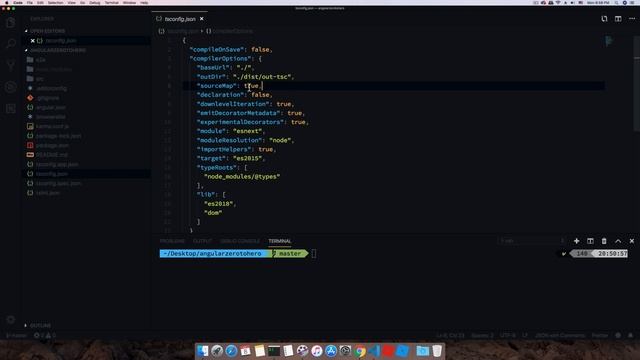The width and height of the screenshot is (640, 360).
Task: Create a new terminal with plus icon
Action: (576, 241)
